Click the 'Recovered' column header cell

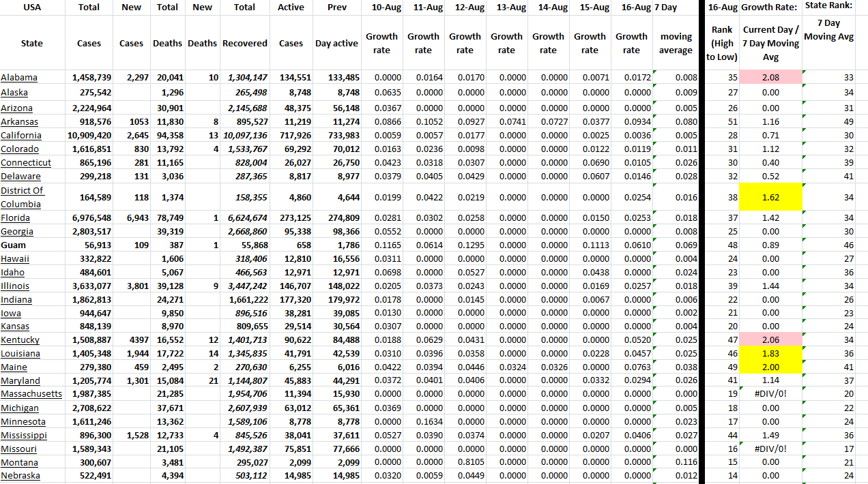[244, 43]
